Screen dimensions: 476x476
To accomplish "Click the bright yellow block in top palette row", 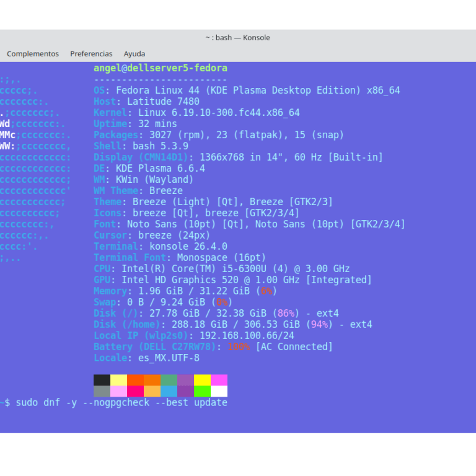I will (x=202, y=380).
